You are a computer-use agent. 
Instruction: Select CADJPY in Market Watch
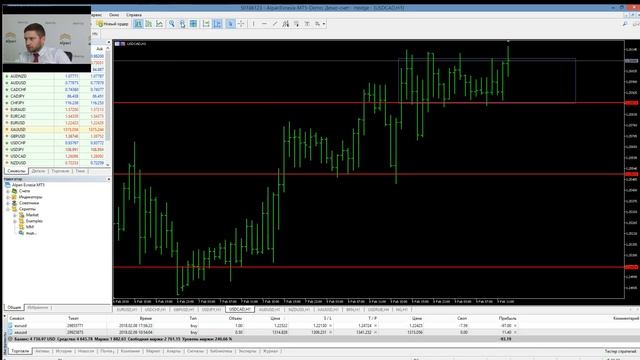coord(55,96)
